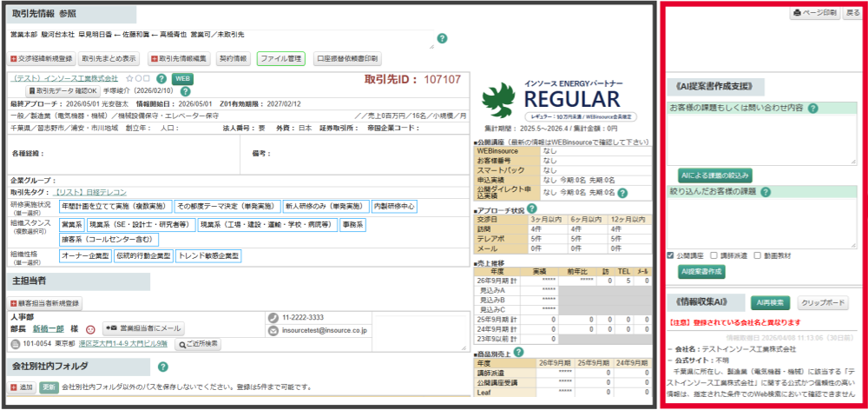This screenshot has height=410, width=868.
Task: Click the help icon beside the top memo field
Action: click(x=443, y=39)
